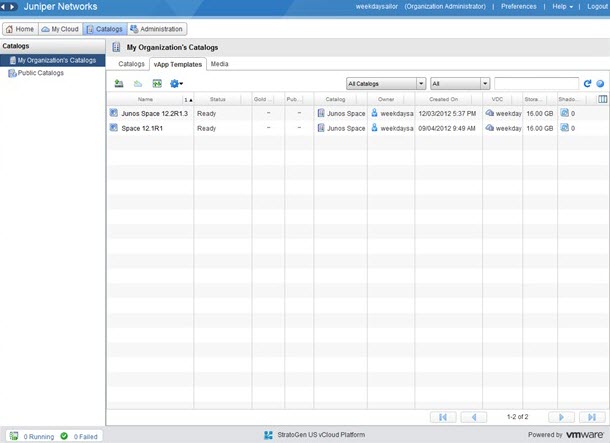This screenshot has height=443, width=610.
Task: Switch to the Catalogs sub-tab
Action: click(131, 64)
